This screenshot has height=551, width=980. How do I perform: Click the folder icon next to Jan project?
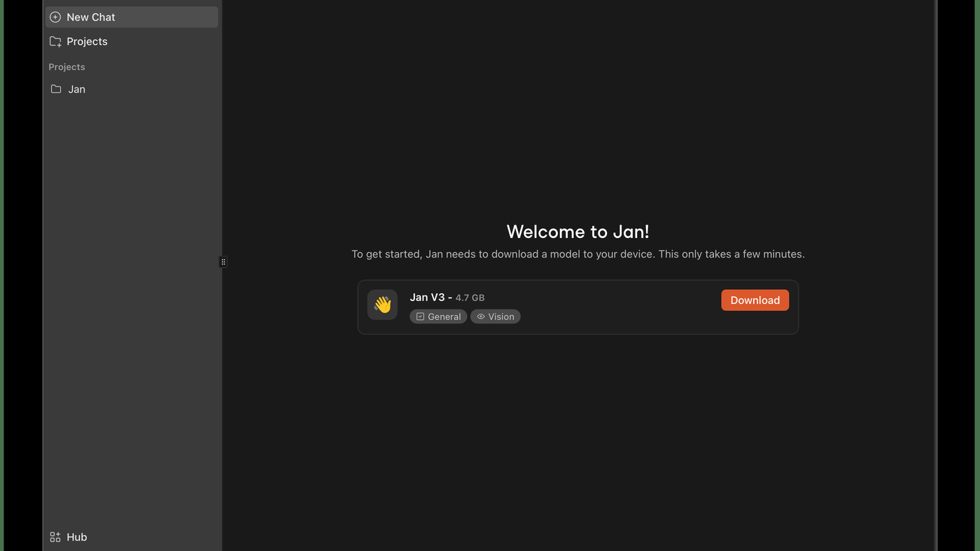[56, 89]
